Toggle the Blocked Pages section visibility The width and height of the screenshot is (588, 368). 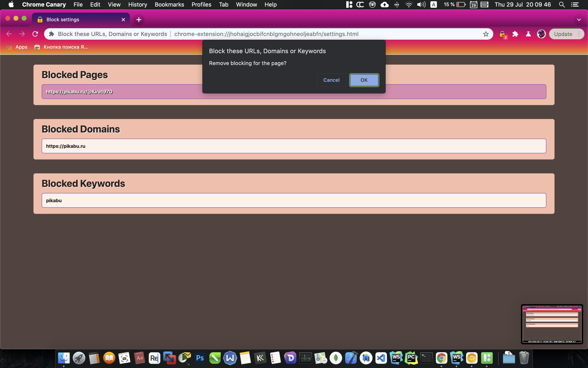75,74
